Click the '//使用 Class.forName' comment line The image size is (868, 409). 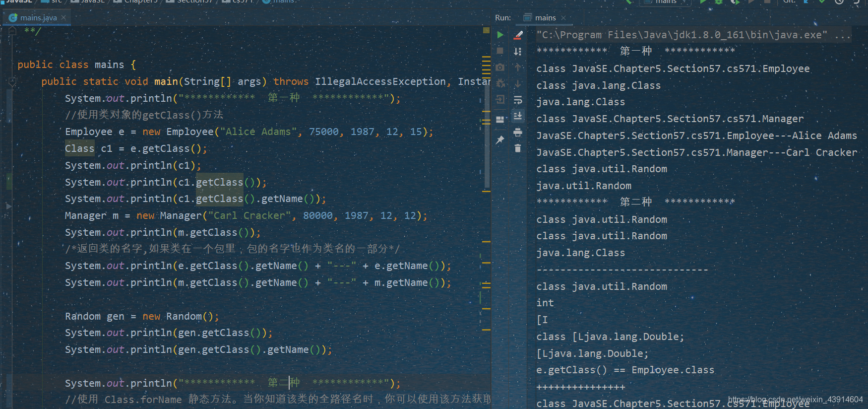278,399
